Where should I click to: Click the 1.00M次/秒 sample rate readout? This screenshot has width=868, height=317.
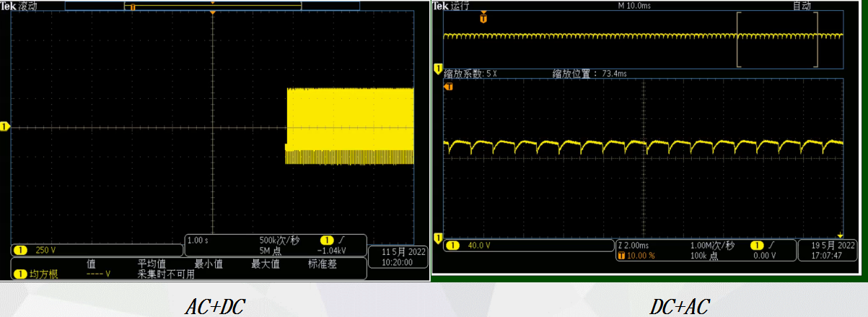(x=712, y=246)
